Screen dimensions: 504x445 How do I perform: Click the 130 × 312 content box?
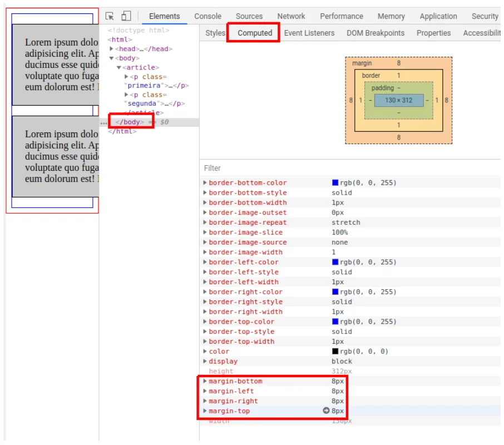[398, 100]
